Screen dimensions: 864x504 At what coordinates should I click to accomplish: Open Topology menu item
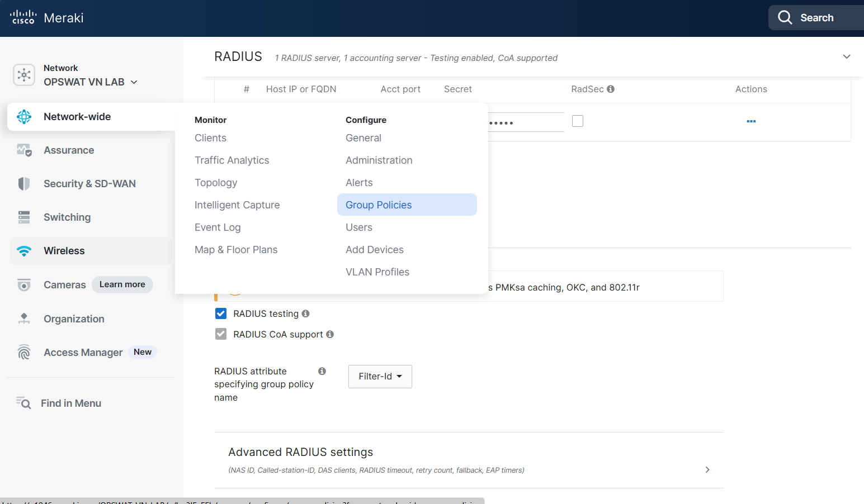click(216, 183)
